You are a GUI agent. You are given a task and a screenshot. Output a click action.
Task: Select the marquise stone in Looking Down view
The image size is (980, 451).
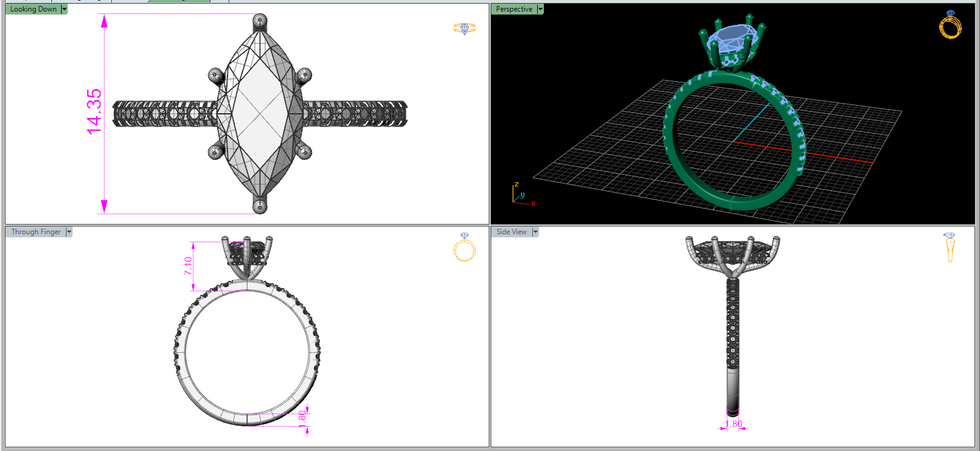click(260, 114)
